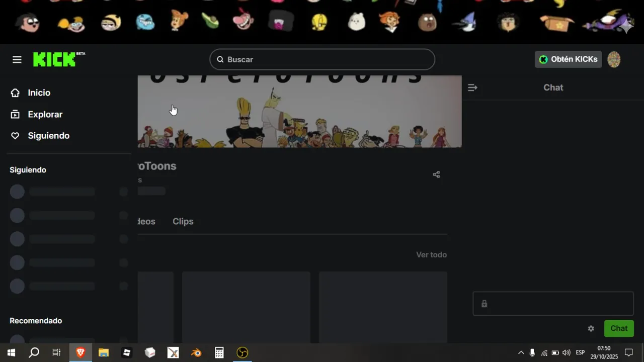This screenshot has height=362, width=644.
Task: Click the ESP language indicator
Action: 580,352
